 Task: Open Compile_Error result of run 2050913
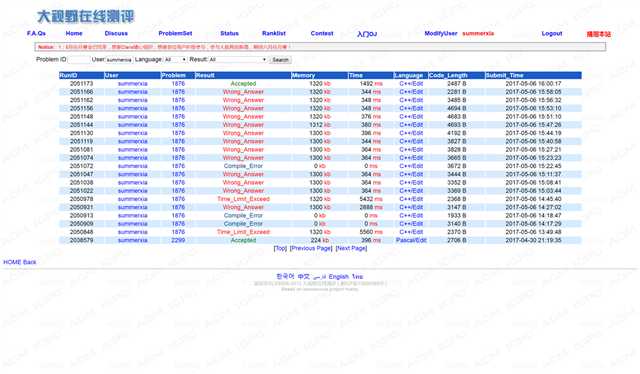point(243,216)
